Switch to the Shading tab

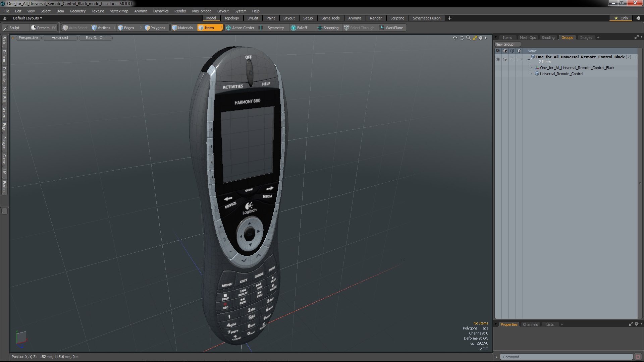tap(548, 38)
